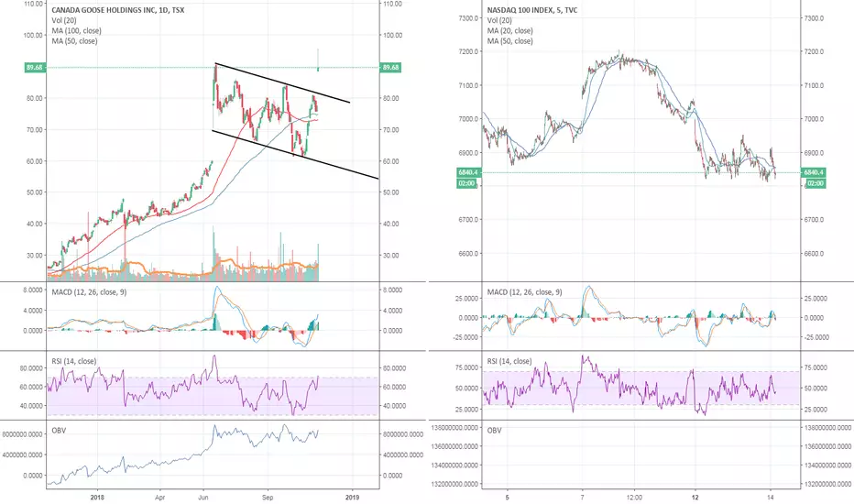Select the lower black channel trendline

pos(295,154)
